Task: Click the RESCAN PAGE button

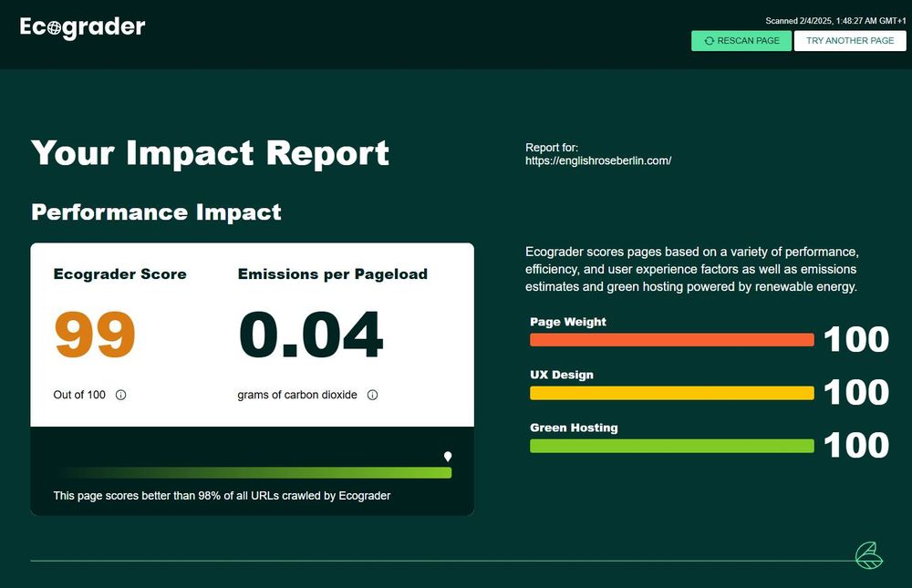Action: click(x=741, y=40)
